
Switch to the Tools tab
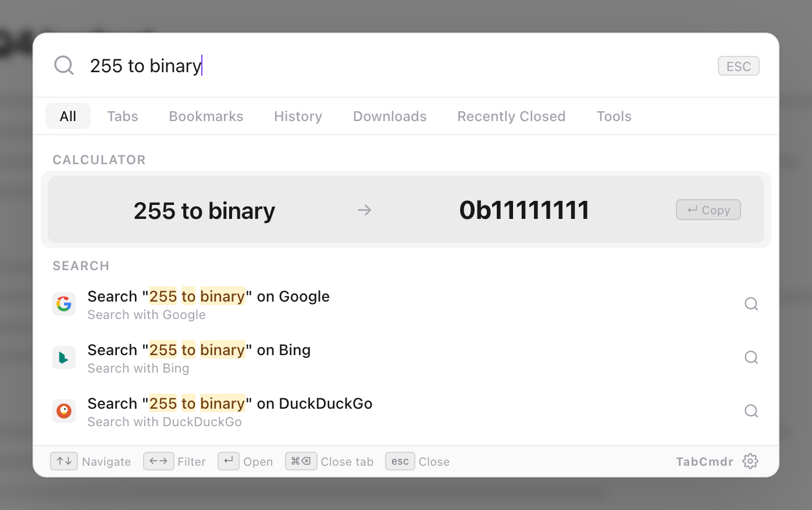(x=614, y=116)
